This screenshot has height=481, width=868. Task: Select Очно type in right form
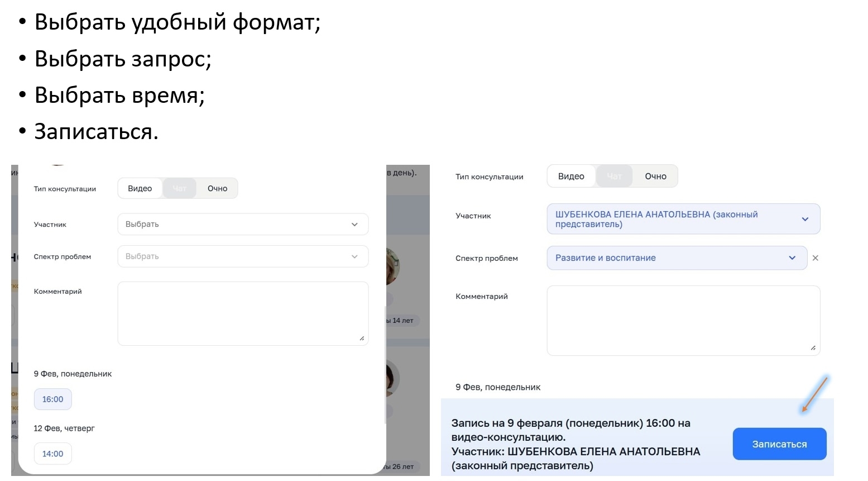click(655, 176)
